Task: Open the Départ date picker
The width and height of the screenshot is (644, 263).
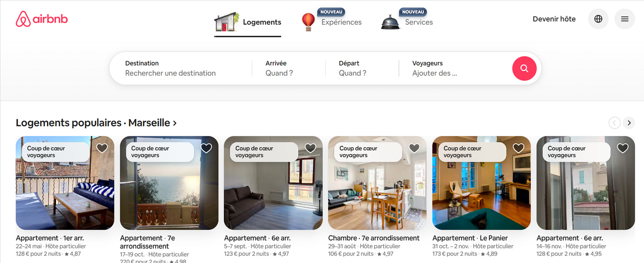Action: point(362,68)
